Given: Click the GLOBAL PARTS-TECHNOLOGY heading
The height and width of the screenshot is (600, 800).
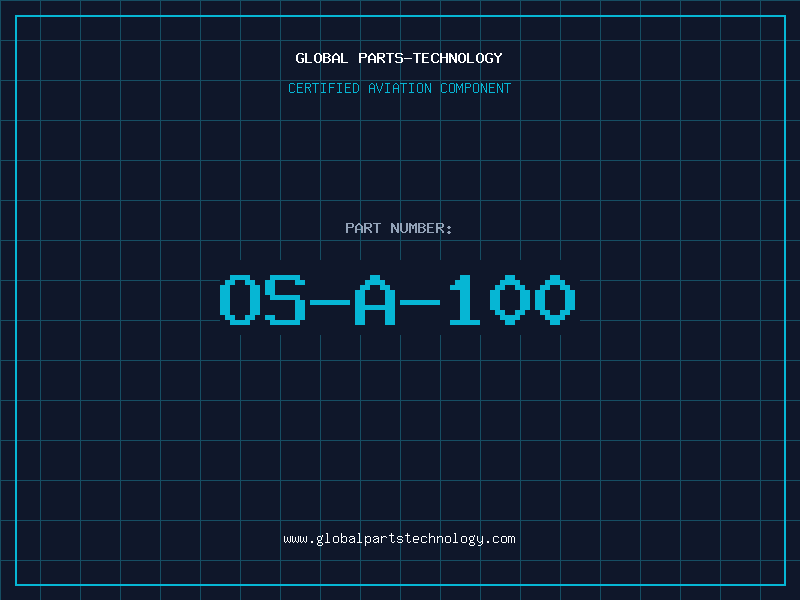Looking at the screenshot, I should [399, 58].
